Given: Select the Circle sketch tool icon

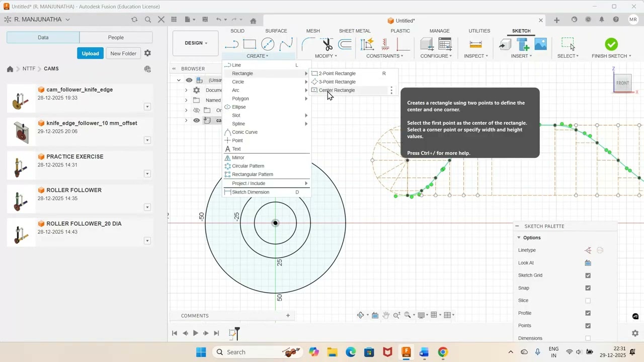Looking at the screenshot, I should 268,45.
